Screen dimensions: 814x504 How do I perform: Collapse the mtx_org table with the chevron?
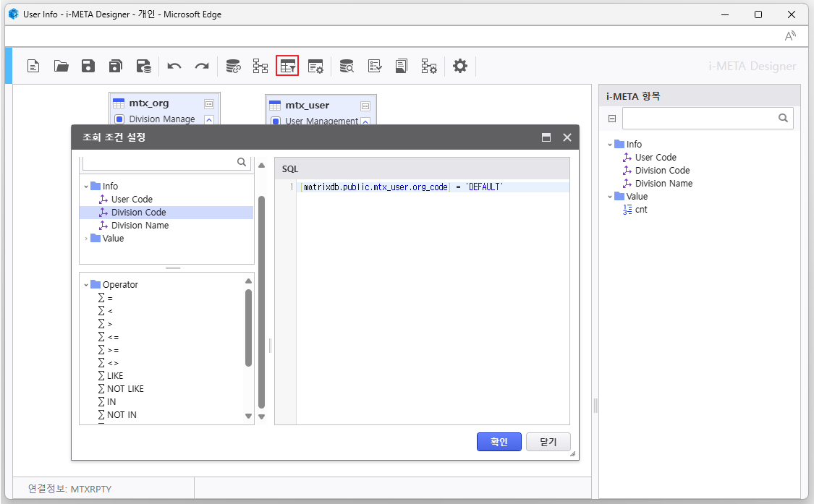tap(208, 120)
